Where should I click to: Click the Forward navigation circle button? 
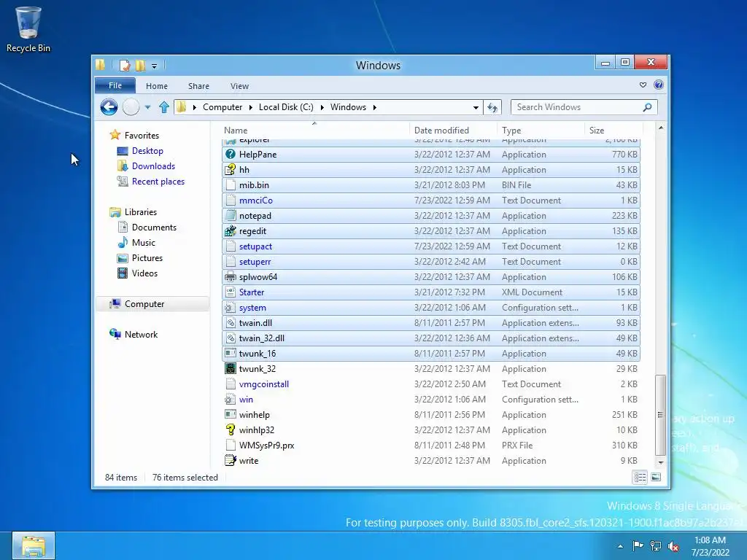coord(131,107)
